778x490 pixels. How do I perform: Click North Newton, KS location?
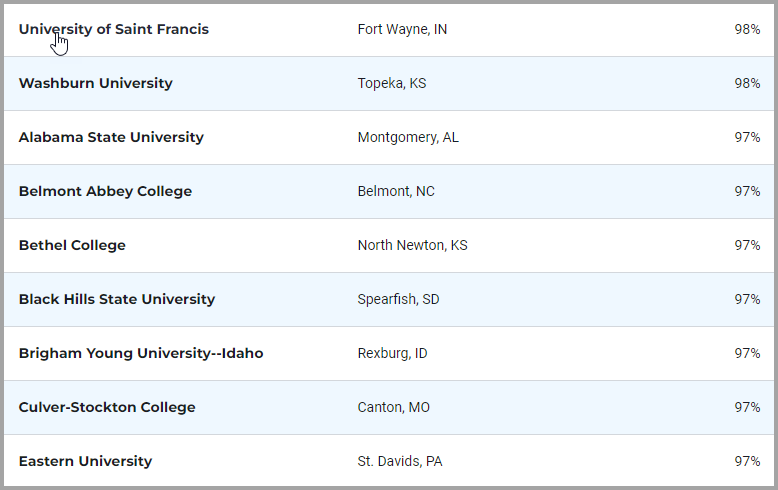tap(413, 245)
